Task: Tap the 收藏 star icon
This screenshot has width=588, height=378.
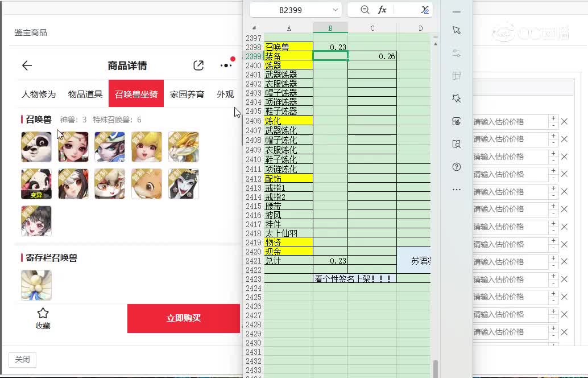Action: point(43,313)
